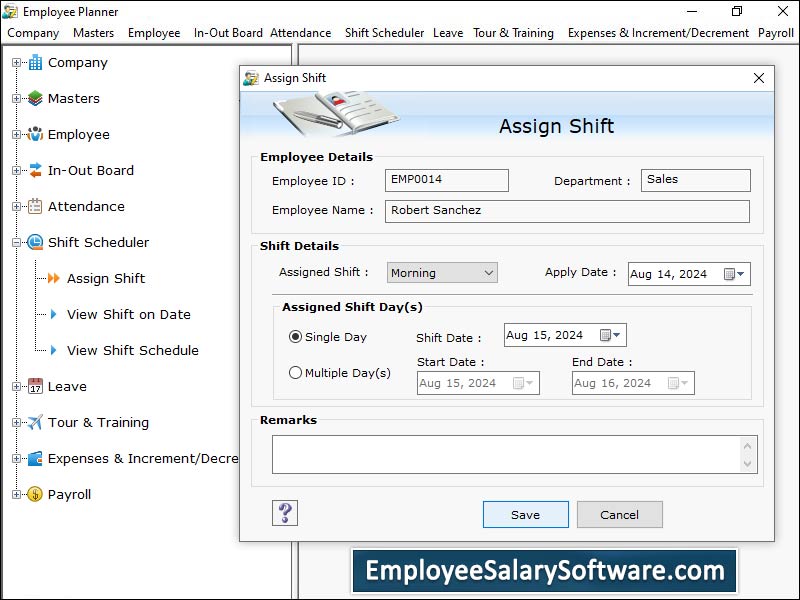The height and width of the screenshot is (600, 800).
Task: Open the Apply Date calendar picker
Action: point(735,274)
